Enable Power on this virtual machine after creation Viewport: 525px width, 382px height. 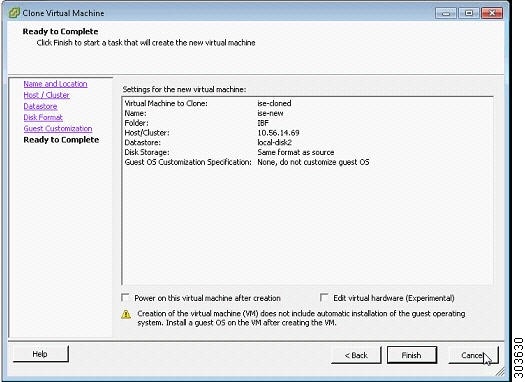tap(125, 297)
